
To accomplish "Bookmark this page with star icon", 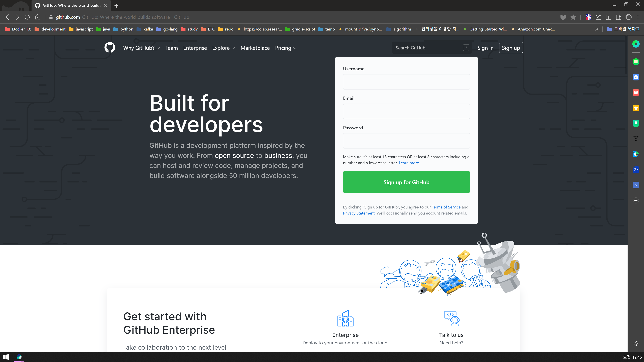I will 573,17.
